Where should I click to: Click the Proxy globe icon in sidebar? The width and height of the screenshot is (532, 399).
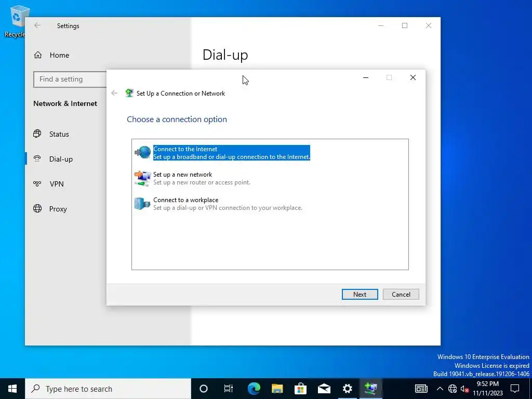coord(37,208)
